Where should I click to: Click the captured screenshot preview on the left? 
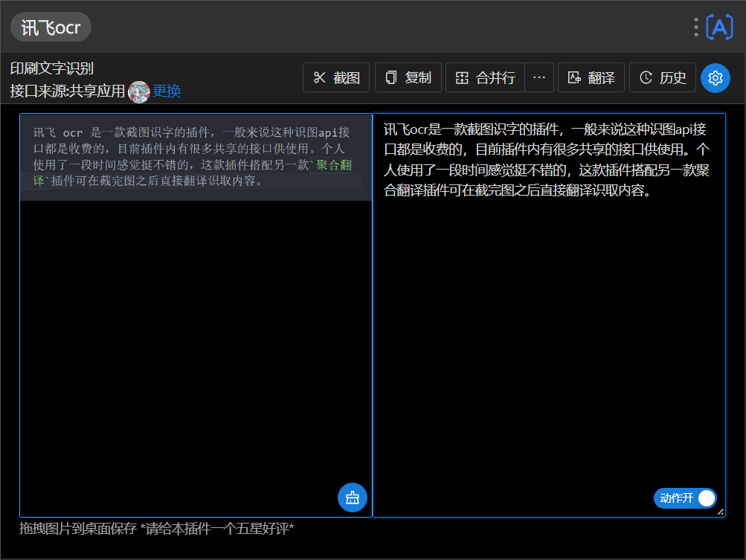tap(193, 156)
